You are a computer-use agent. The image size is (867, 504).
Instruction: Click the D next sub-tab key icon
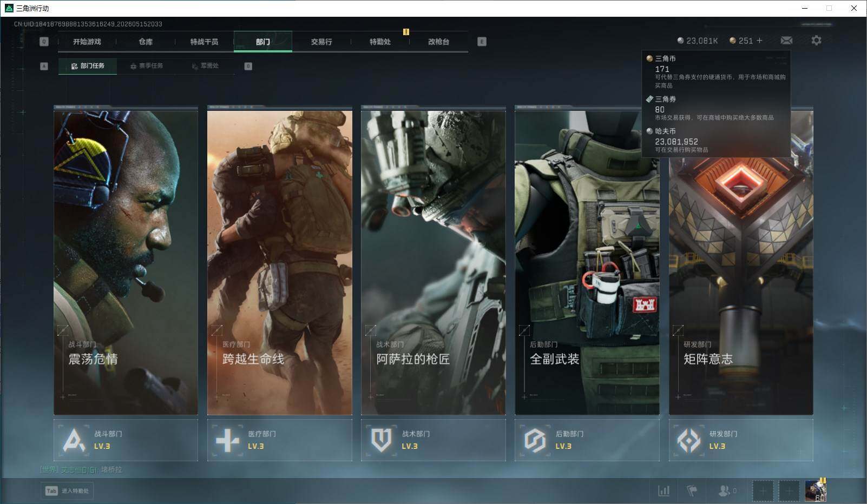click(x=248, y=66)
